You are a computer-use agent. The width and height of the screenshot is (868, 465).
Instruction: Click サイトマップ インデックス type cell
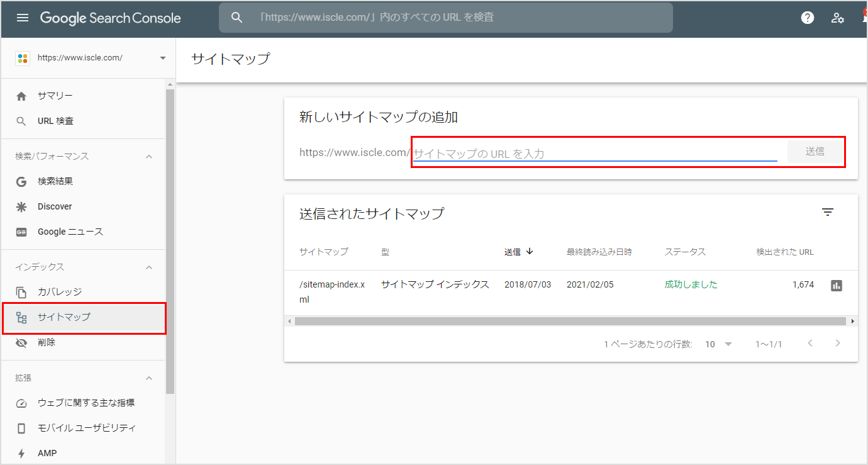click(x=435, y=284)
